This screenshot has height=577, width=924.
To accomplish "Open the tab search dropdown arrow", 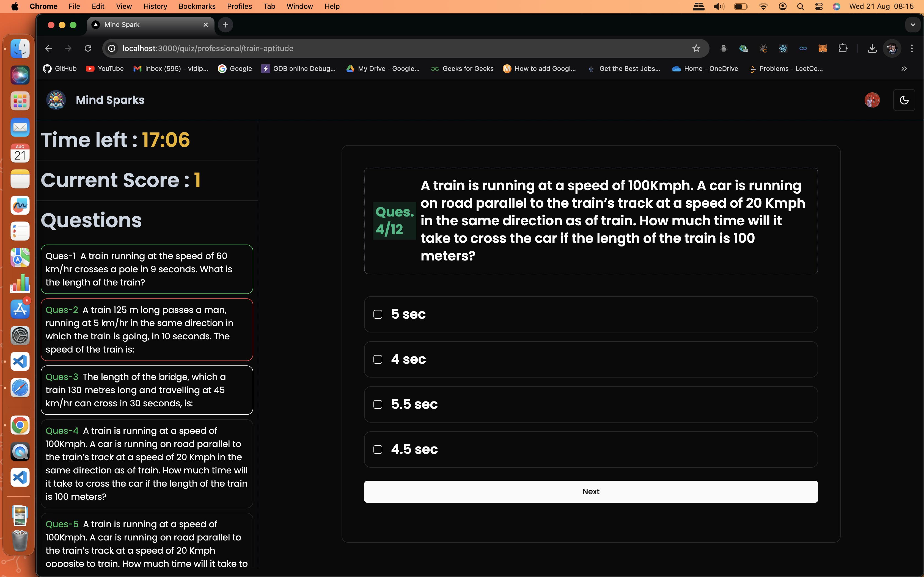I will click(912, 25).
